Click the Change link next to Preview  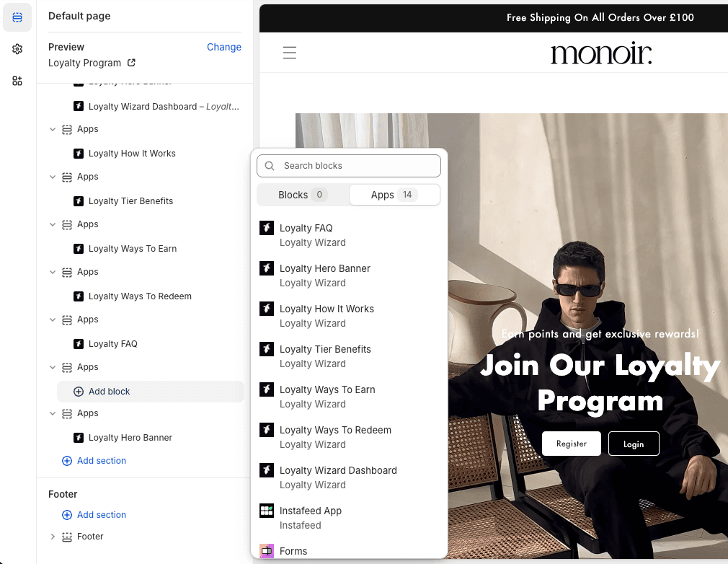tap(224, 47)
